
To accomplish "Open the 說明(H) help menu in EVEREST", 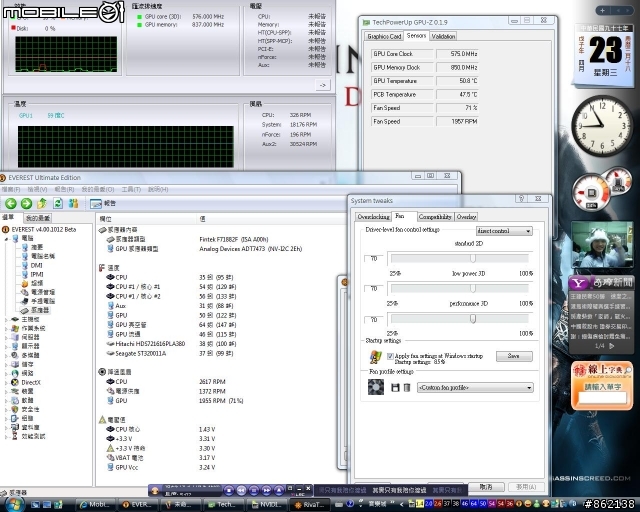I will click(x=158, y=189).
